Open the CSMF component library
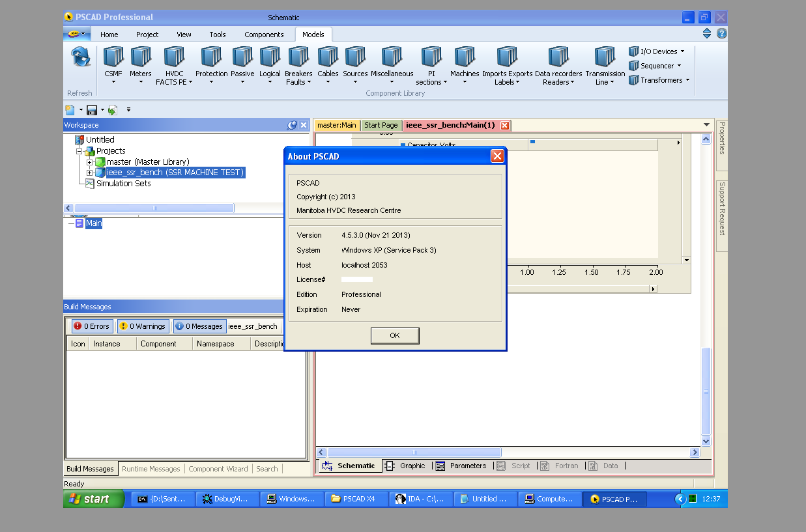Viewport: 806px width, 532px height. click(113, 65)
